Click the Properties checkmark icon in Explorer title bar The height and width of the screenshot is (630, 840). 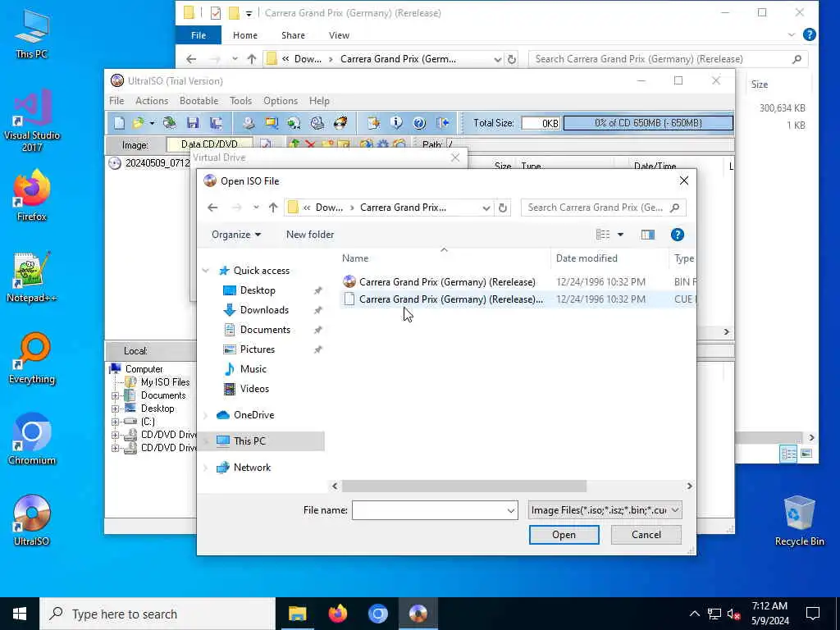(216, 13)
